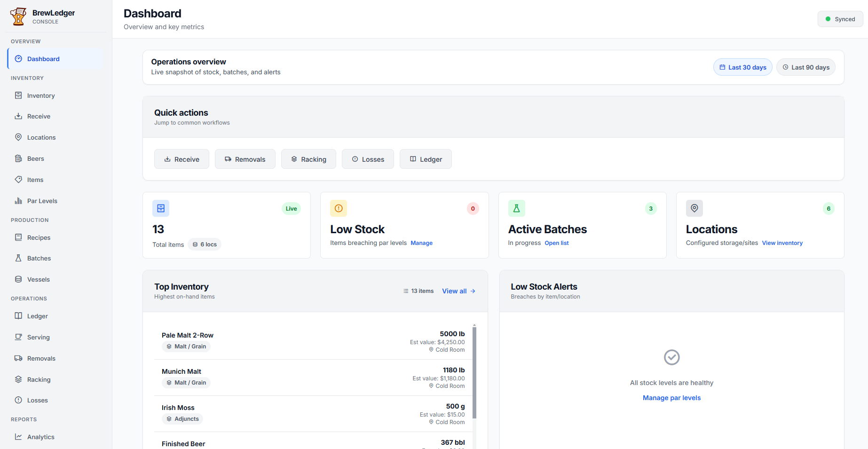Click the Batches flask icon in sidebar
The height and width of the screenshot is (449, 868).
tap(18, 258)
